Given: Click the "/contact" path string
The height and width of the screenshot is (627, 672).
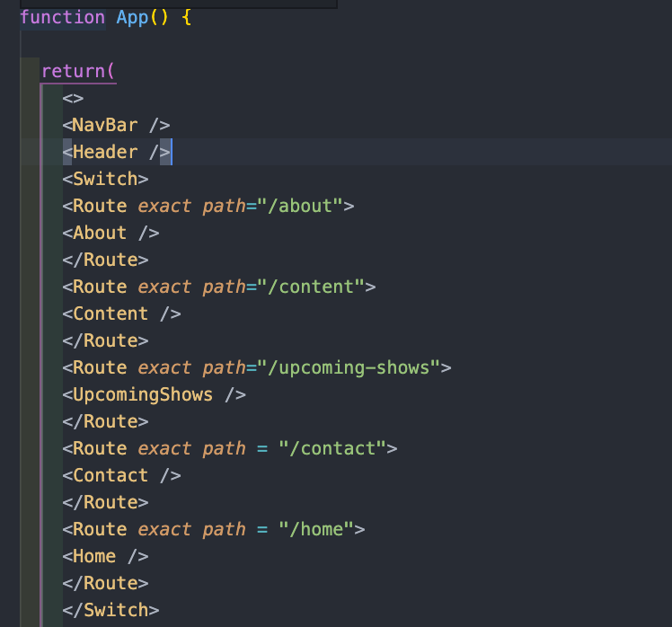Looking at the screenshot, I should click(332, 449).
